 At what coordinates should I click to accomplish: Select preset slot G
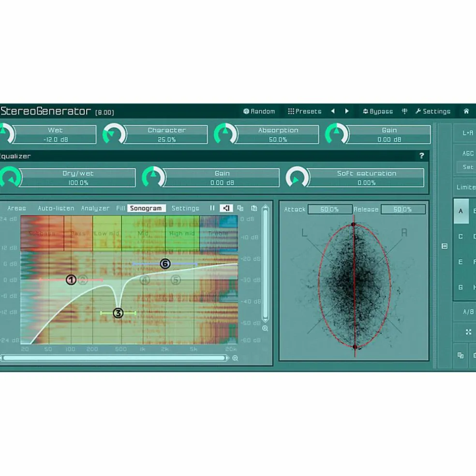(x=461, y=287)
